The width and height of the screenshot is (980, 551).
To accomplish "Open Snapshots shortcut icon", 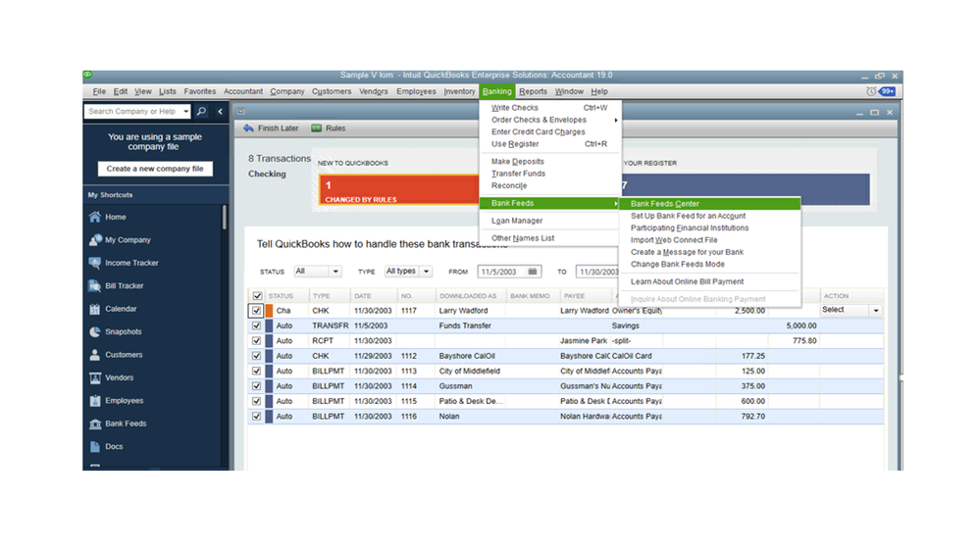I will tap(94, 331).
